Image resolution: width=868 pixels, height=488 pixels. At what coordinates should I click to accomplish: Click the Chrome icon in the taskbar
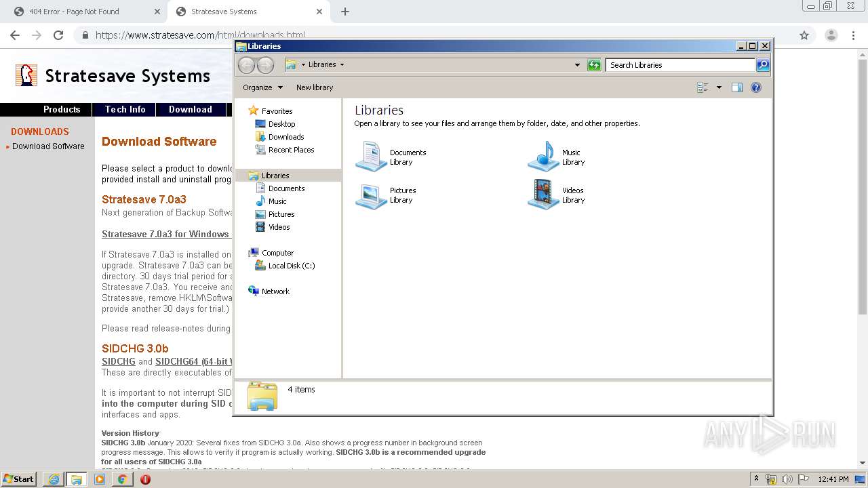click(122, 479)
